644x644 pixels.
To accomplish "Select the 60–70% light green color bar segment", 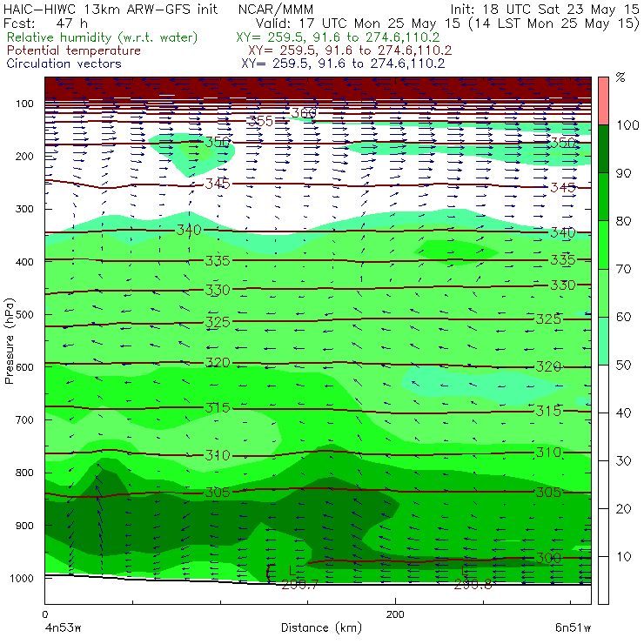I will click(x=603, y=292).
